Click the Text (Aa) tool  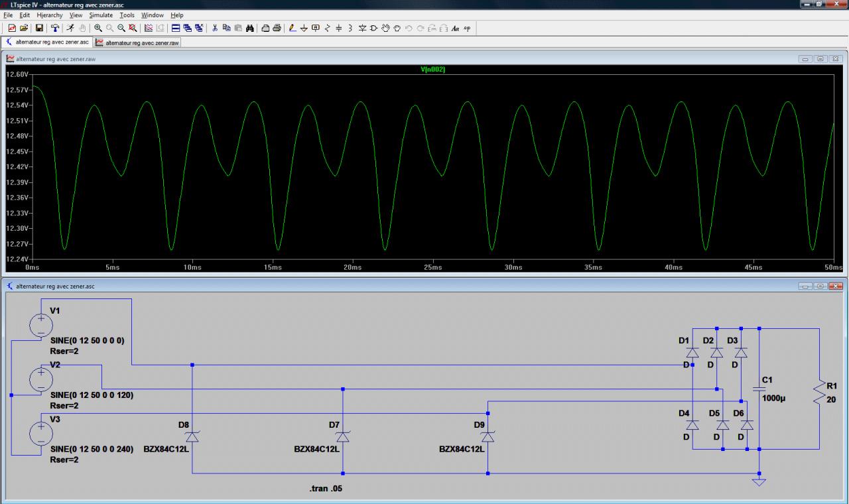click(456, 28)
